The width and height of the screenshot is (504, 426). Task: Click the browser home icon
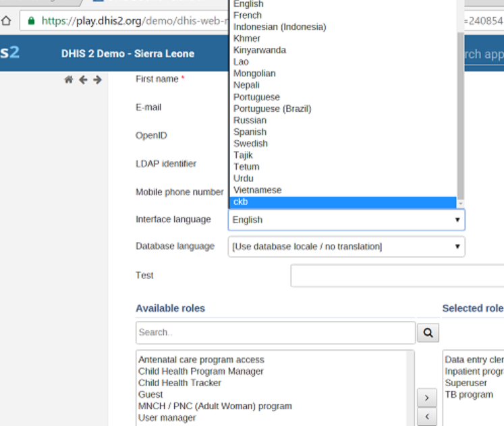coord(5,20)
